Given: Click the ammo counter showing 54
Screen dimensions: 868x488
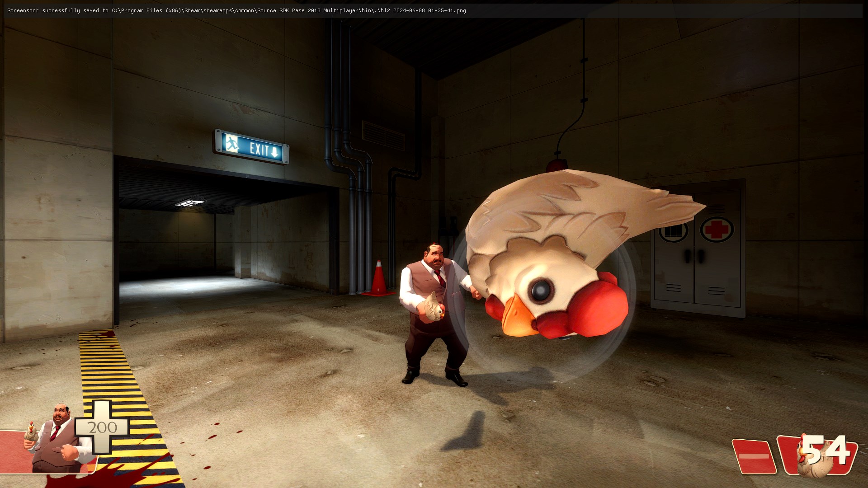Looking at the screenshot, I should point(827,450).
